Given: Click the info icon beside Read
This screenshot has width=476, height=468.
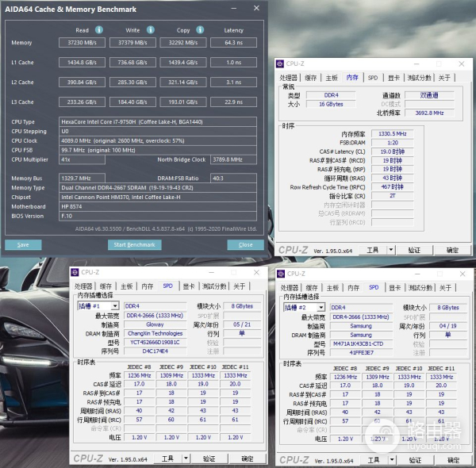Looking at the screenshot, I should click(x=100, y=30).
